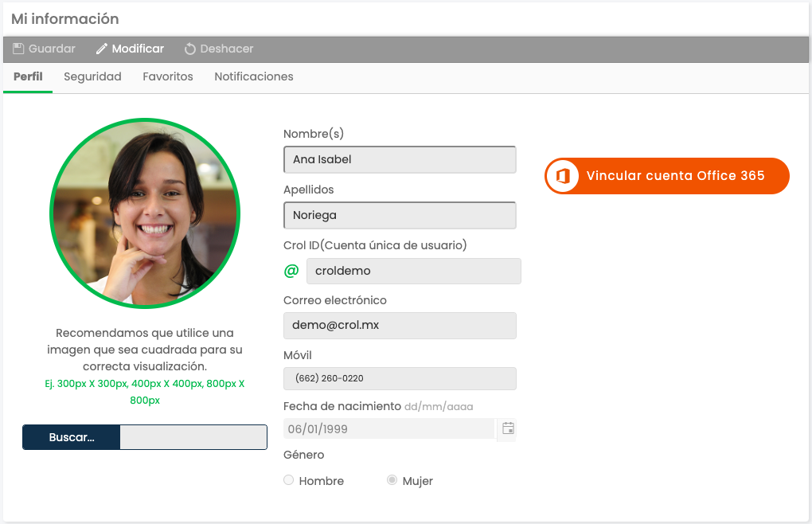Click the Deshacer undo arrow icon
Viewport: 812px width, 524px height.
click(190, 49)
